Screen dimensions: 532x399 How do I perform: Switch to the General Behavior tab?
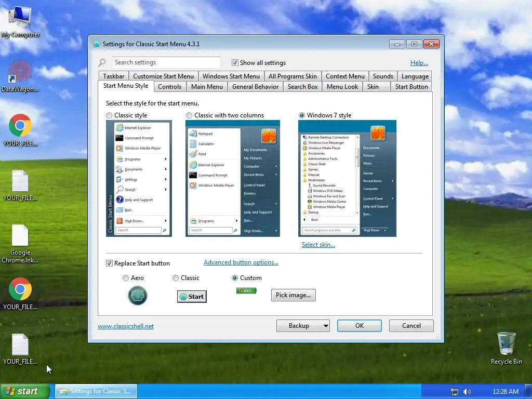click(255, 87)
